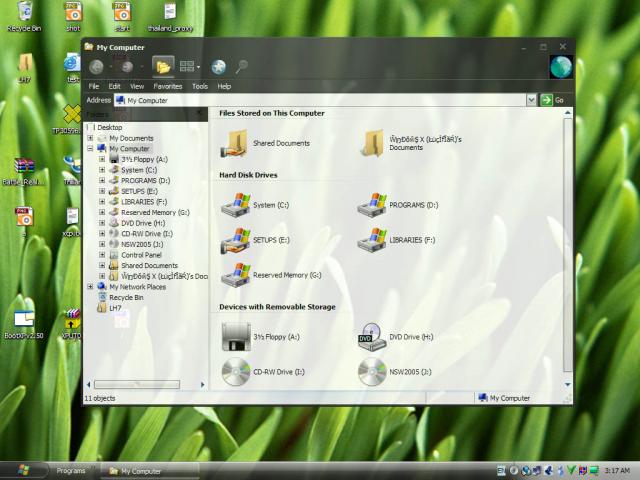Viewport: 640px width, 480px height.
Task: Open thailand_proxy desktop file
Action: point(170,16)
